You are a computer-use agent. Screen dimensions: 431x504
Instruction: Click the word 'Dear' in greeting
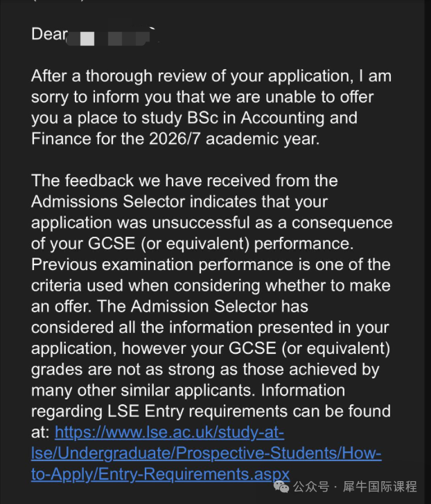pyautogui.click(x=49, y=34)
